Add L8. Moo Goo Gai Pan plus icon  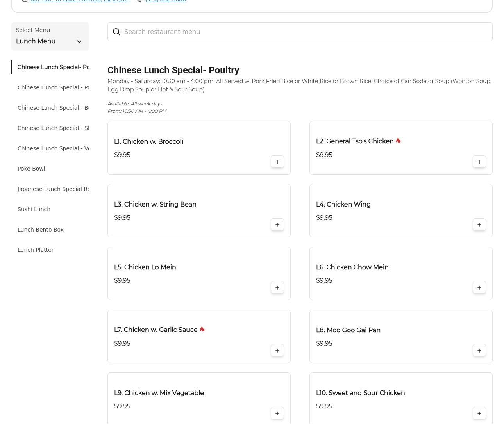[479, 351]
